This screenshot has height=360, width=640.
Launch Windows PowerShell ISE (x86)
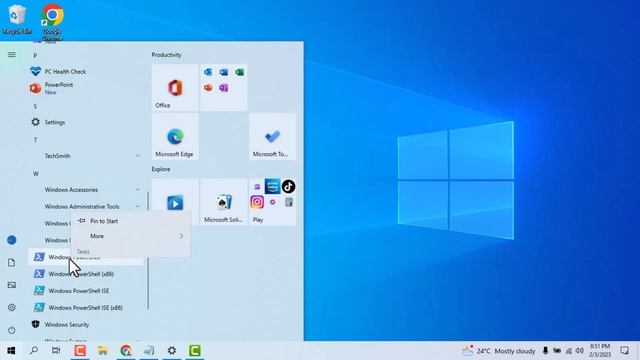click(x=86, y=308)
